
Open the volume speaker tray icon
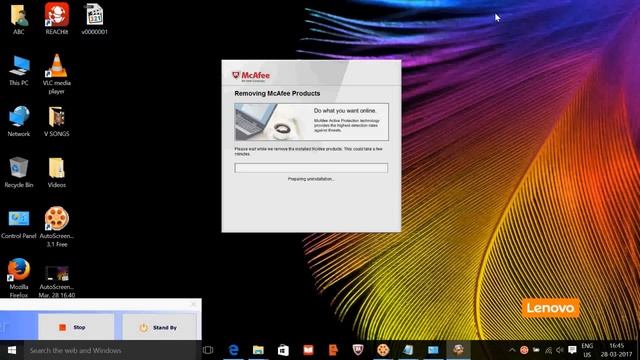(560, 350)
